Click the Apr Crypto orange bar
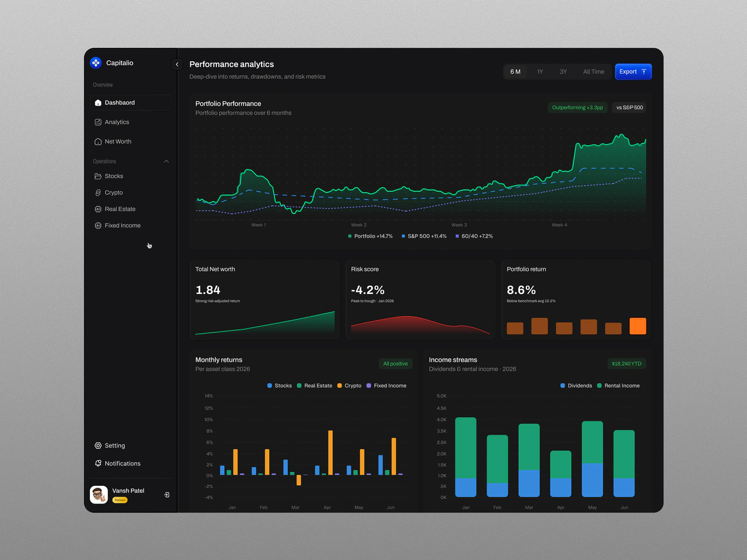 (331, 453)
